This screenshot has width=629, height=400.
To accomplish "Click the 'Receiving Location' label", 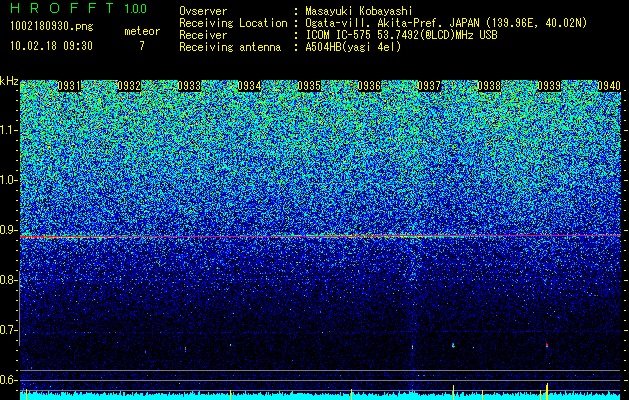I will pyautogui.click(x=233, y=23).
